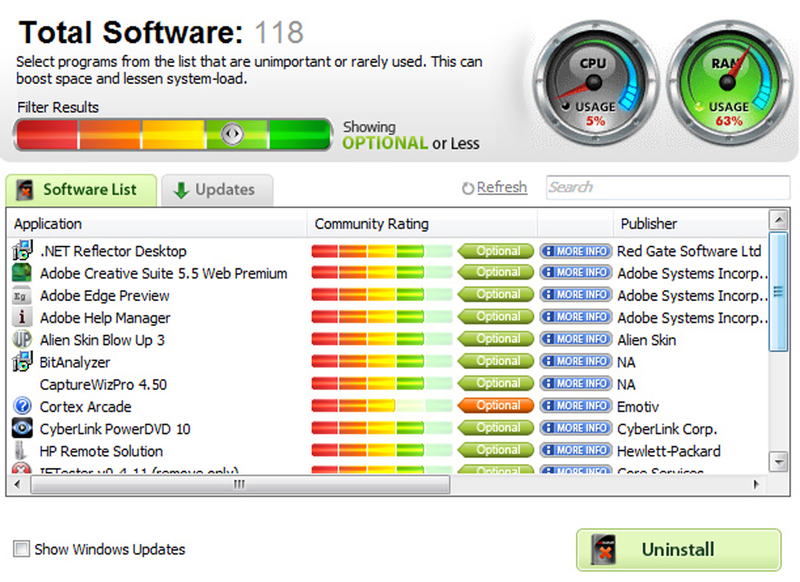This screenshot has width=800, height=582.
Task: Open More Info for Cortex Arcade
Action: (576, 406)
